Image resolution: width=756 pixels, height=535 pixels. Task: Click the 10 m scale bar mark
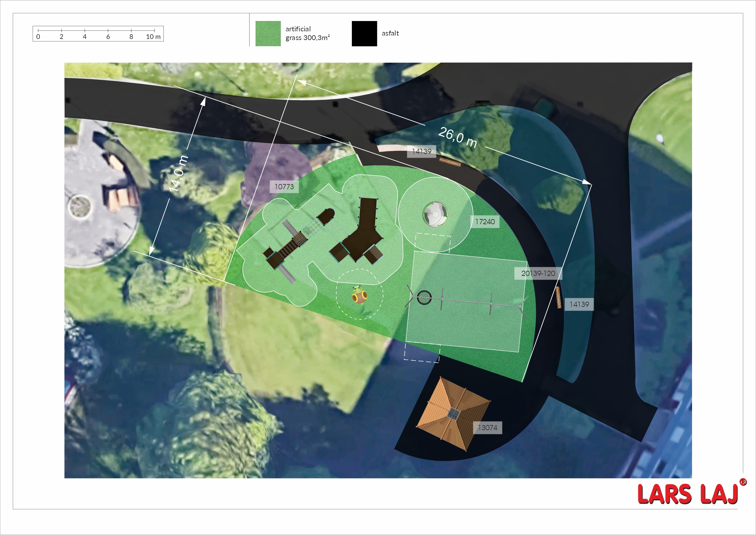[x=153, y=36]
